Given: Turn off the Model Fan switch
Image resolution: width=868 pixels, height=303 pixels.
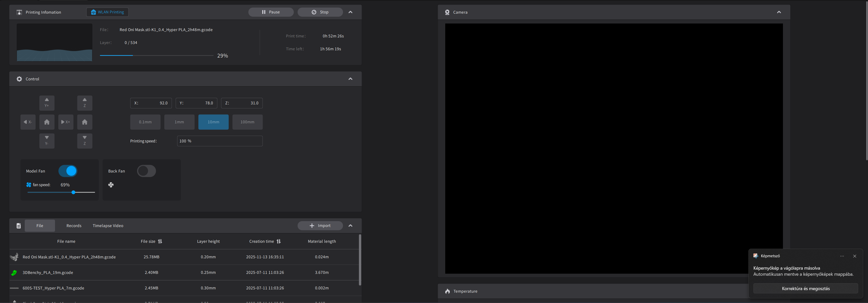Looking at the screenshot, I should coord(68,171).
